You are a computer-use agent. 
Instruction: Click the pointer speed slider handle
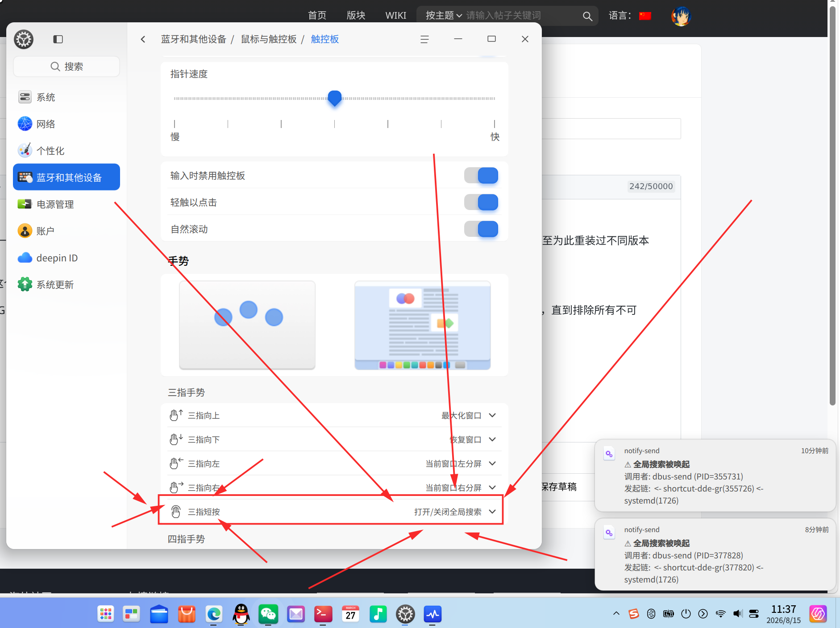[x=335, y=98]
